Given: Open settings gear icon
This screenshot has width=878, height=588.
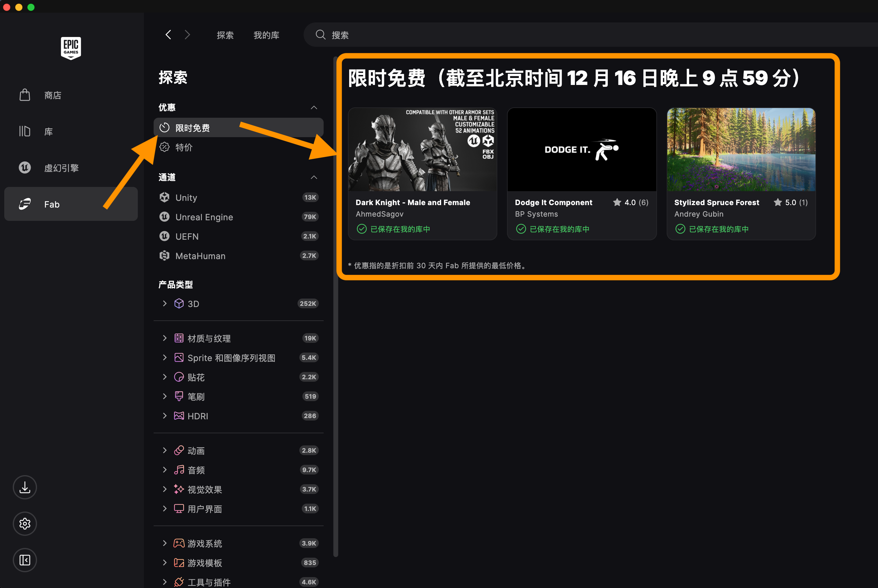Looking at the screenshot, I should [25, 523].
